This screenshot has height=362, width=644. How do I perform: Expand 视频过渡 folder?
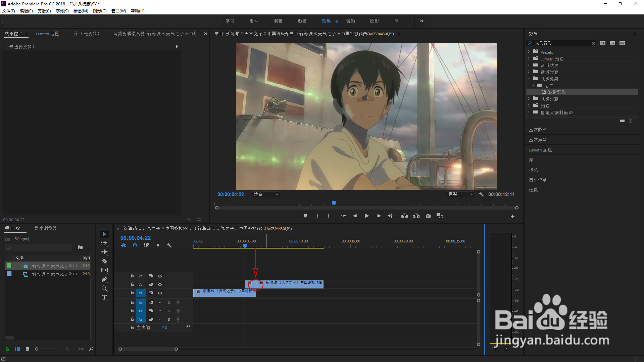tap(529, 99)
